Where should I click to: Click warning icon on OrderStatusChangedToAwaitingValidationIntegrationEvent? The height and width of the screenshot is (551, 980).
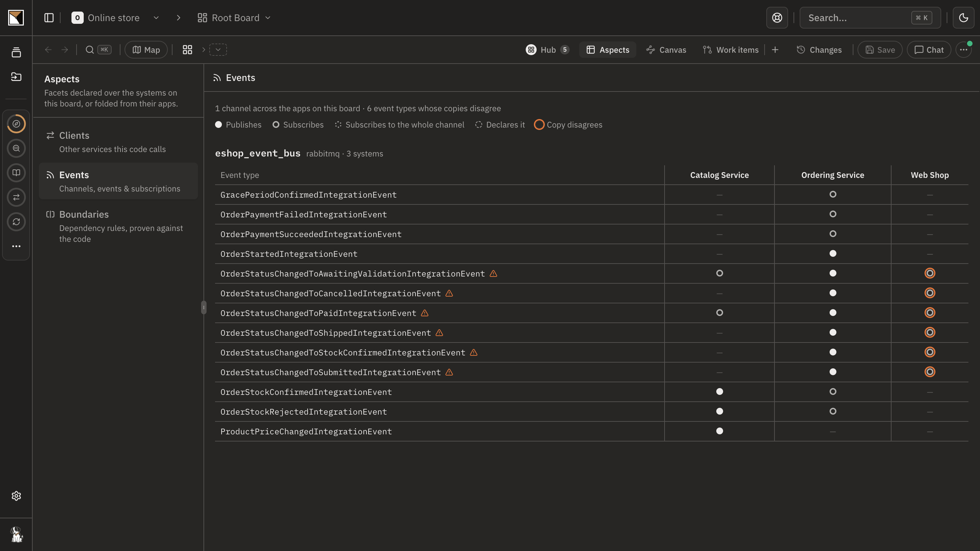pos(493,273)
